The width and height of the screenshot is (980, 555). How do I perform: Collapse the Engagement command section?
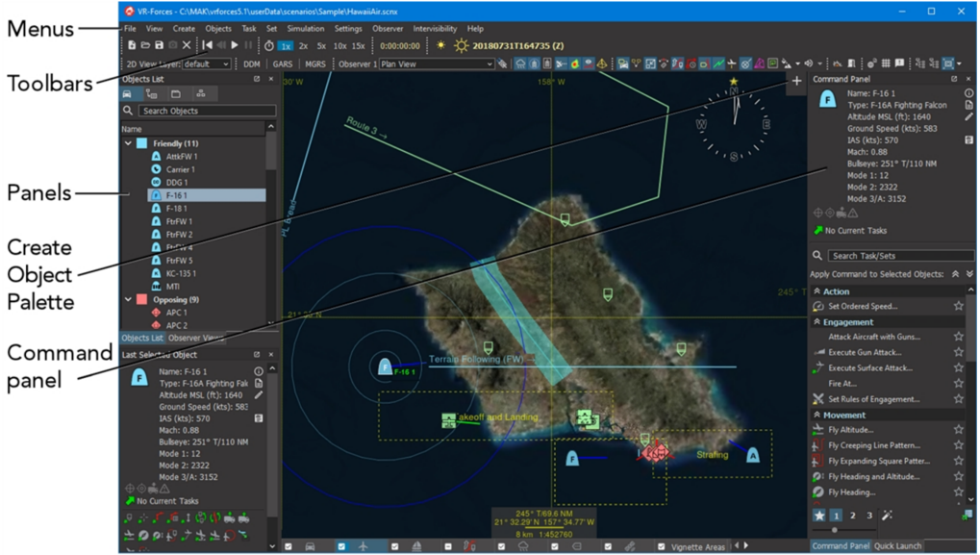(817, 322)
